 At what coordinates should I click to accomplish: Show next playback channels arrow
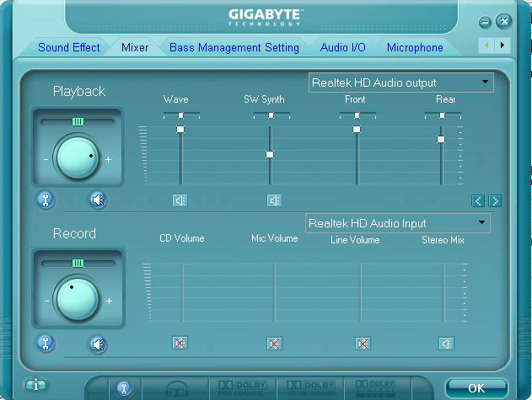pos(495,201)
